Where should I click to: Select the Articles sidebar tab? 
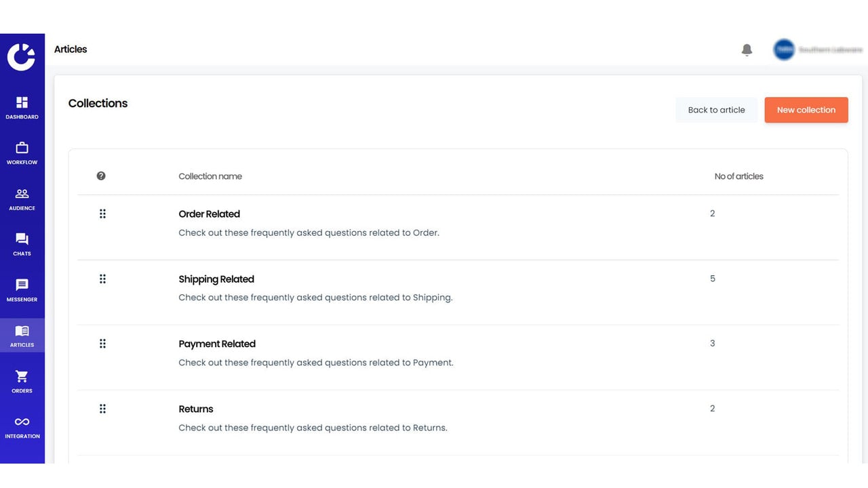point(22,335)
